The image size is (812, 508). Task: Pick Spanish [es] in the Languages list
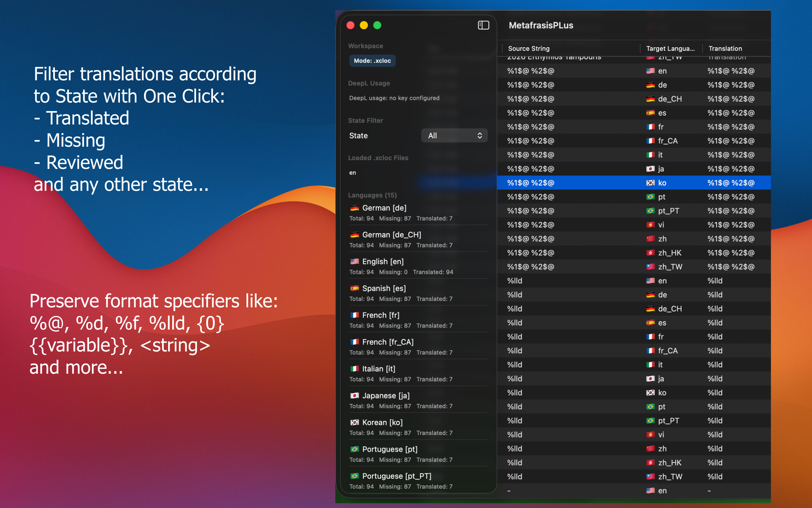coord(418,293)
